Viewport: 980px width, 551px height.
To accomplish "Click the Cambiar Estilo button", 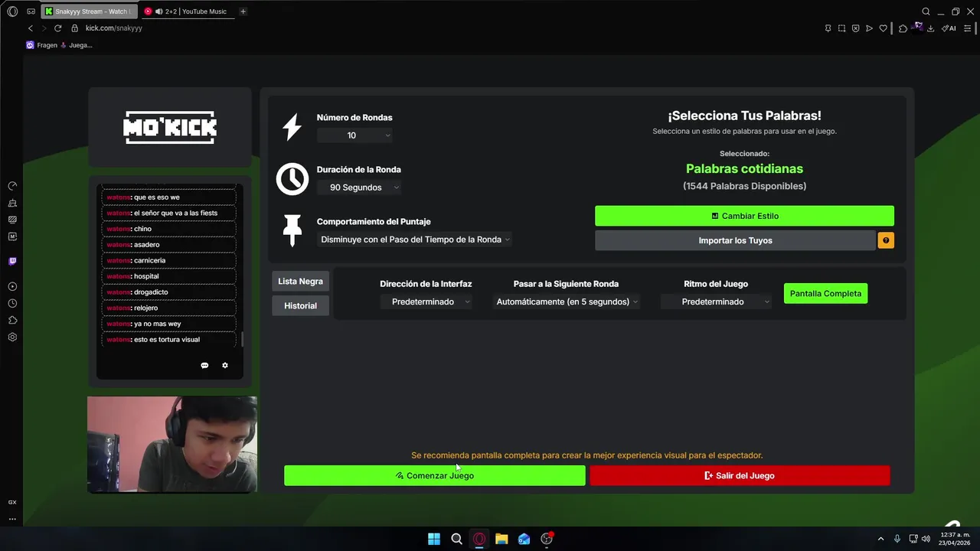I will point(744,216).
